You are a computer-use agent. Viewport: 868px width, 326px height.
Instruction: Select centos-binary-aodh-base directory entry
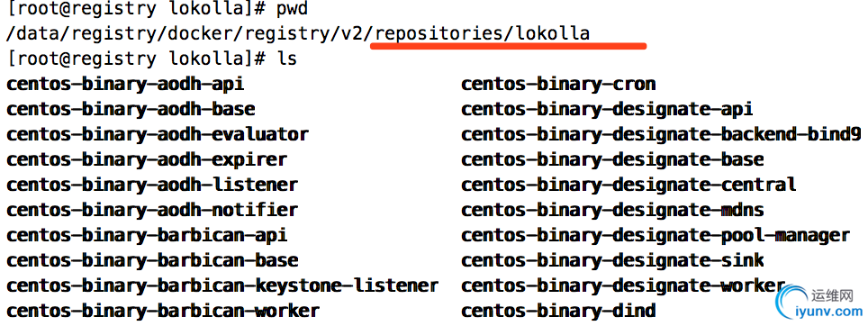coord(131,109)
